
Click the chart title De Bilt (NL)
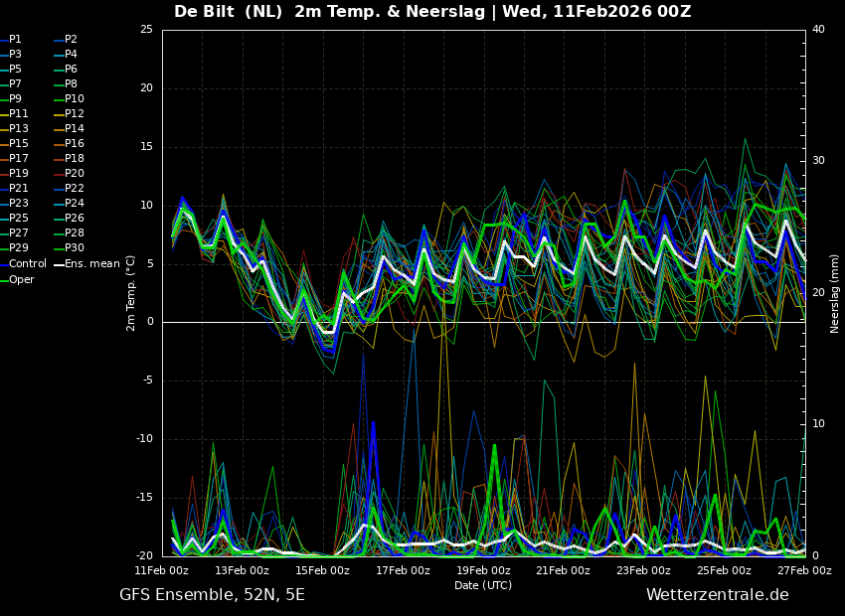pos(229,12)
